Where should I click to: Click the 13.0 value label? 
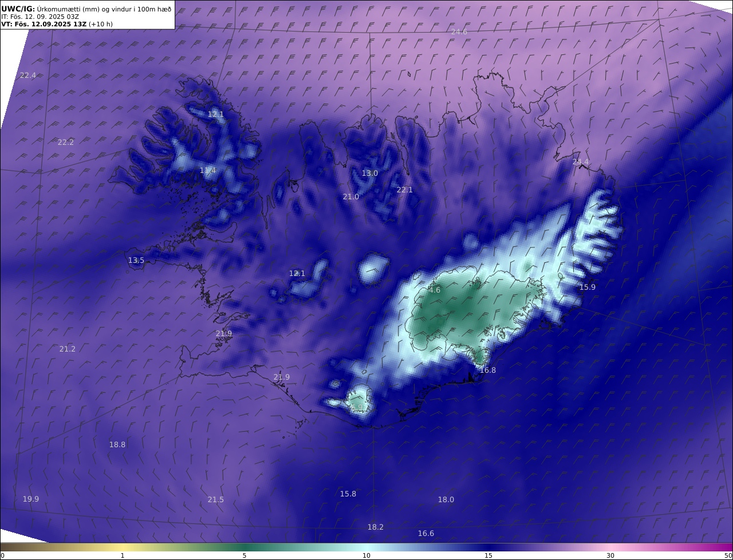coord(370,173)
